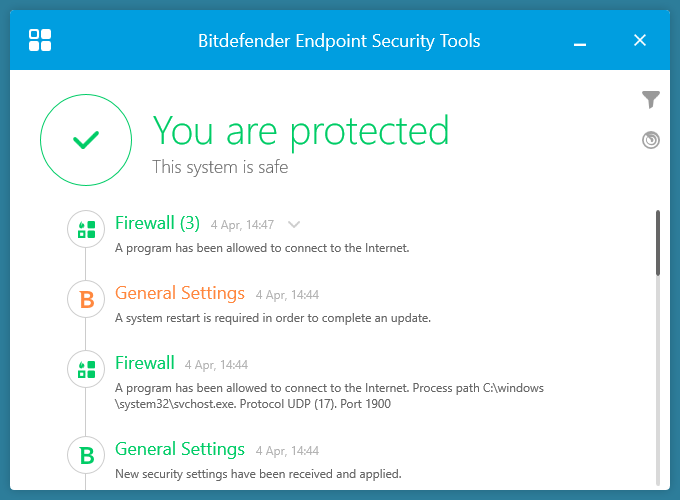Select the second Firewall event title
This screenshot has width=680, height=500.
145,363
